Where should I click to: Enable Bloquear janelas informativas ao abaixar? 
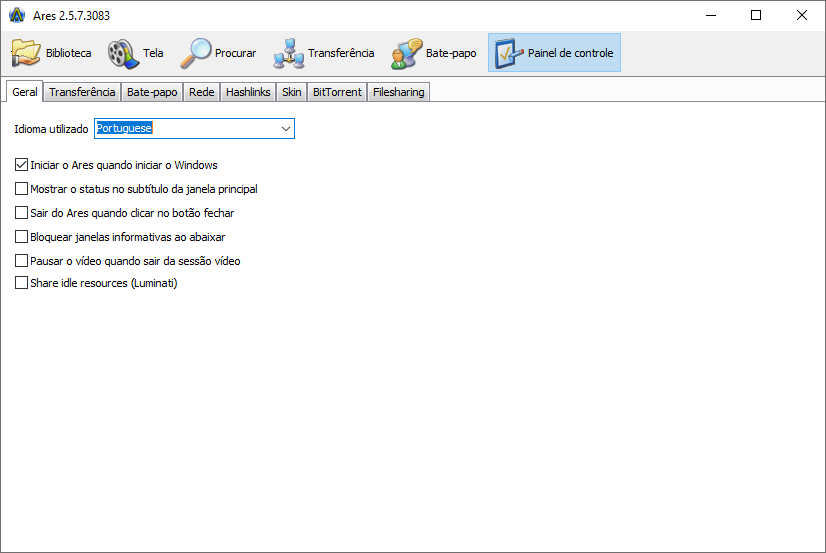coord(22,237)
